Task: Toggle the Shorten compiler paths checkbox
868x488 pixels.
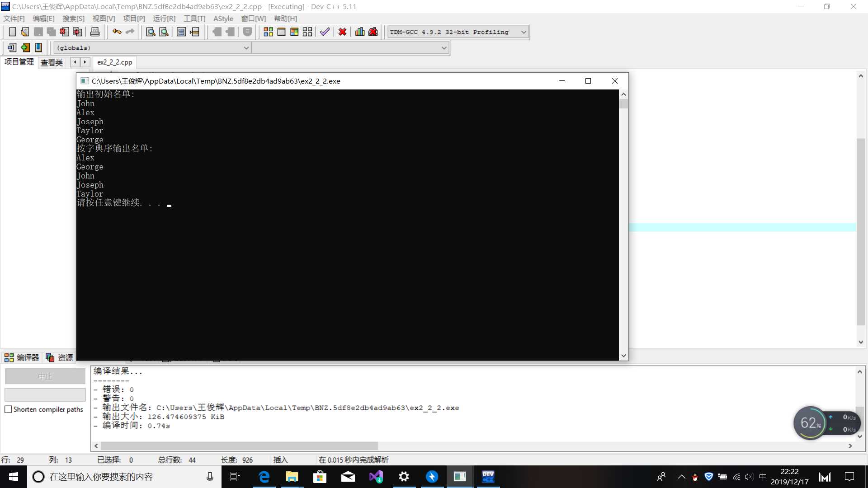Action: pos(8,409)
